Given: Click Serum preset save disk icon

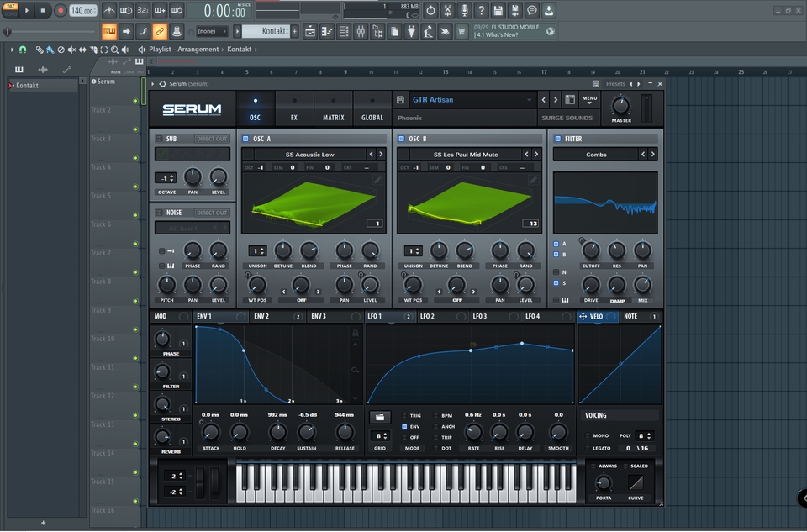Looking at the screenshot, I should point(400,100).
